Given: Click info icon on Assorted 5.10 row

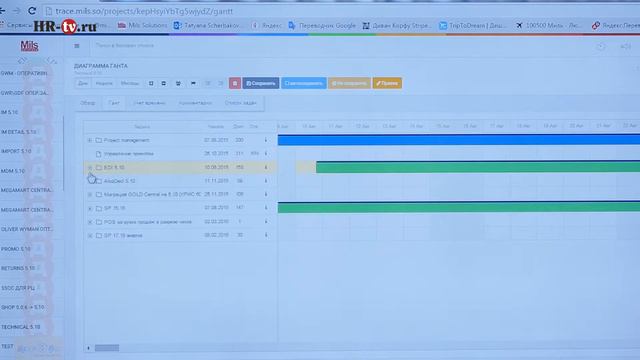Looking at the screenshot, I should coord(266,181).
